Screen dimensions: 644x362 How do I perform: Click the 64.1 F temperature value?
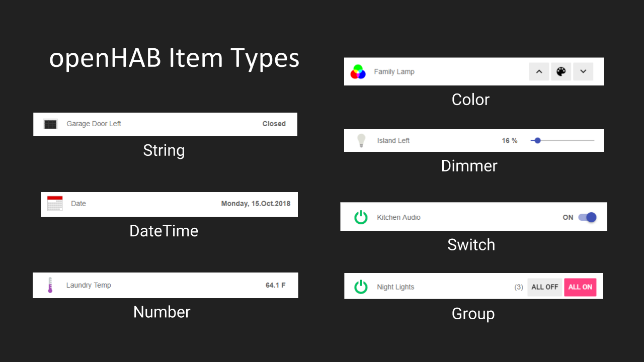[x=275, y=285]
